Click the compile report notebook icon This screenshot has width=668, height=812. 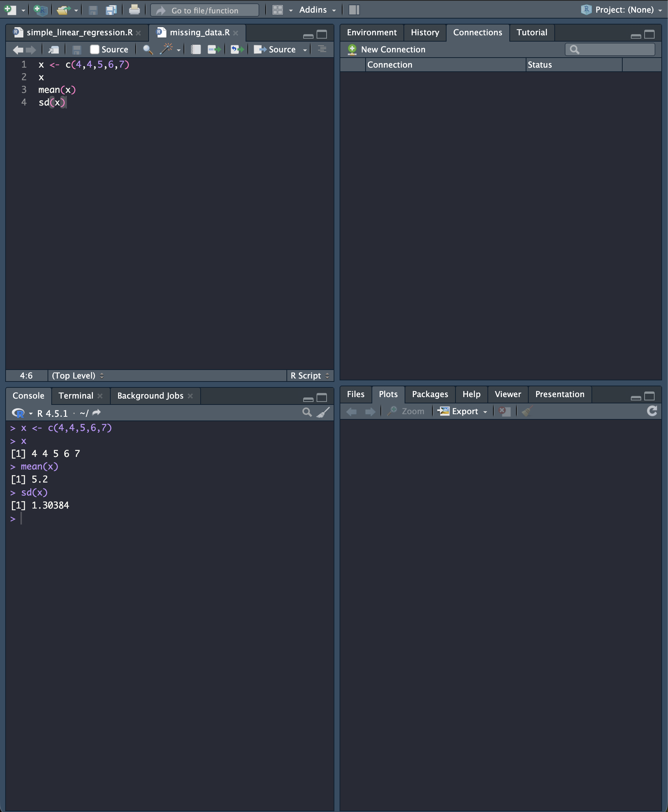click(195, 49)
